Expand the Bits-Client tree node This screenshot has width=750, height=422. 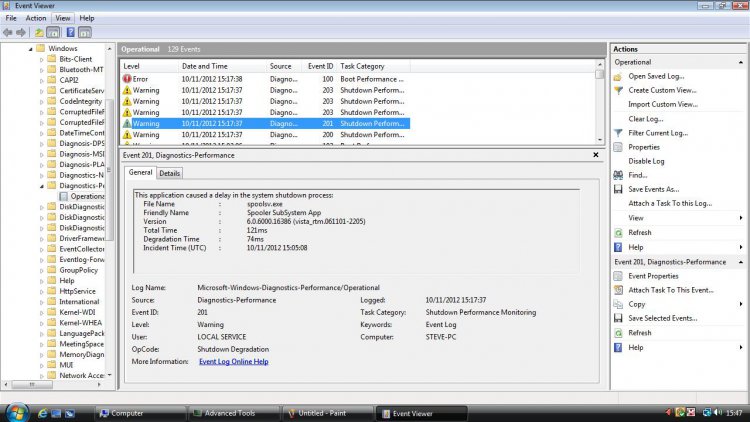pyautogui.click(x=42, y=60)
